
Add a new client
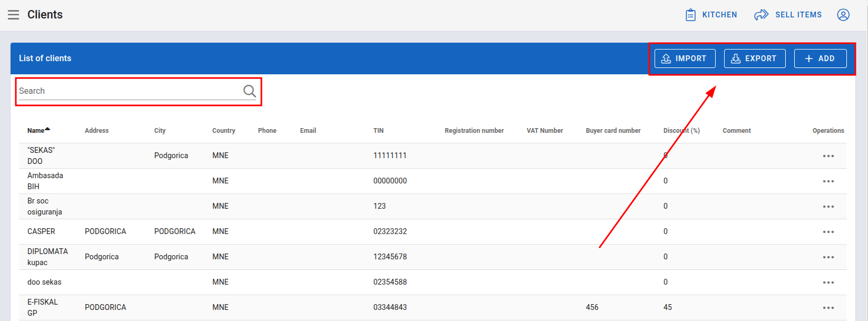coord(820,59)
